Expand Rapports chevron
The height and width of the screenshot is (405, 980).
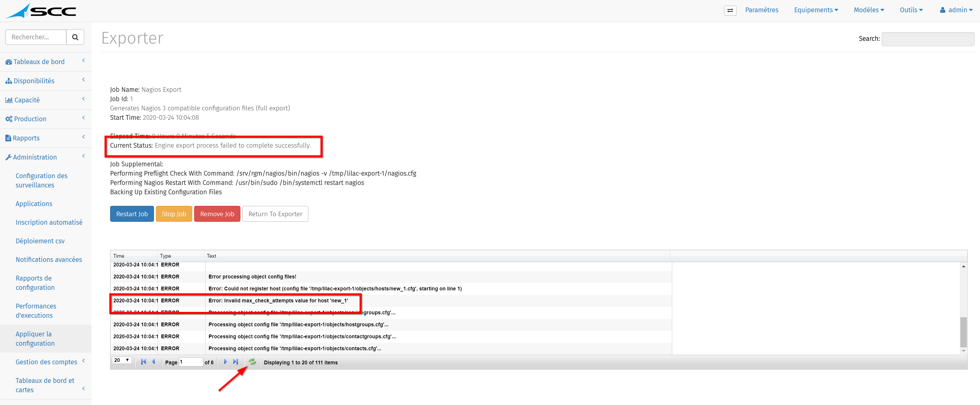coord(83,137)
